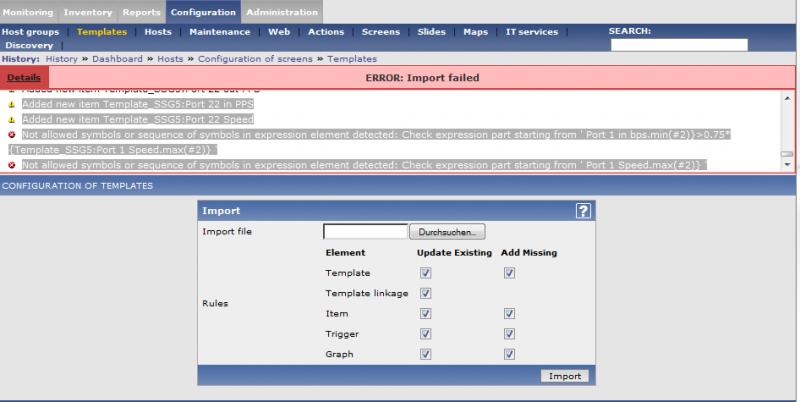800x402 pixels.
Task: Open Maps submenu
Action: tap(476, 32)
